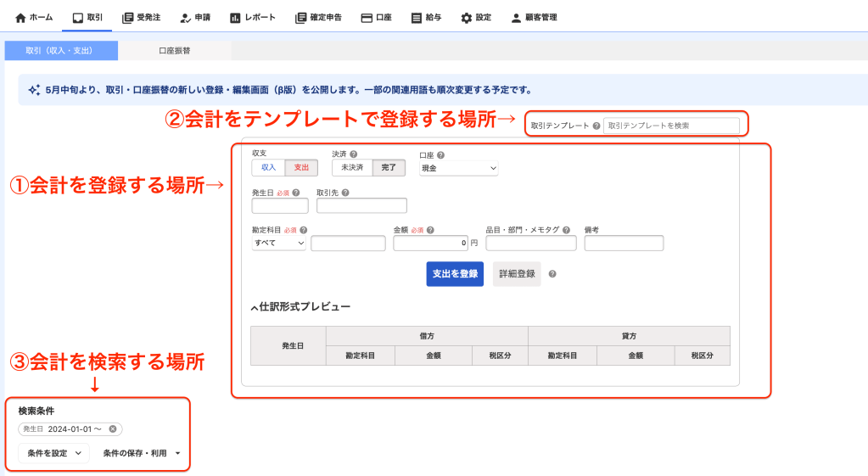Click the 備考 input field

(624, 243)
